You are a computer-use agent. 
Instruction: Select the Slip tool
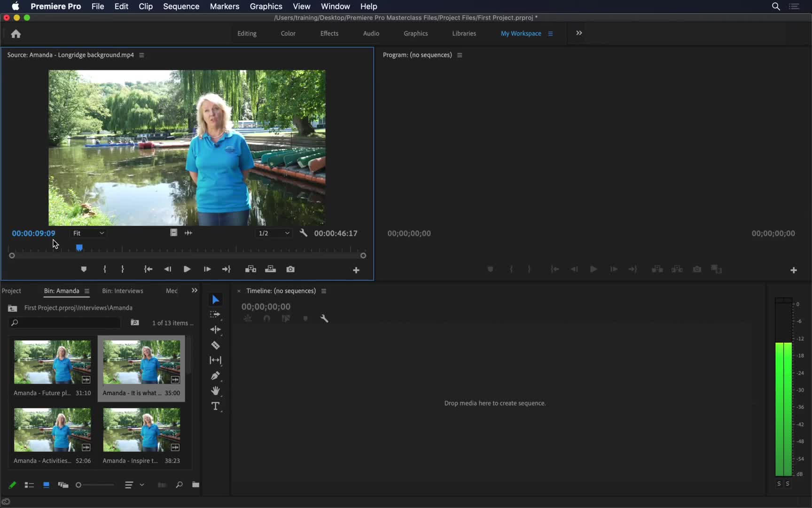(215, 360)
